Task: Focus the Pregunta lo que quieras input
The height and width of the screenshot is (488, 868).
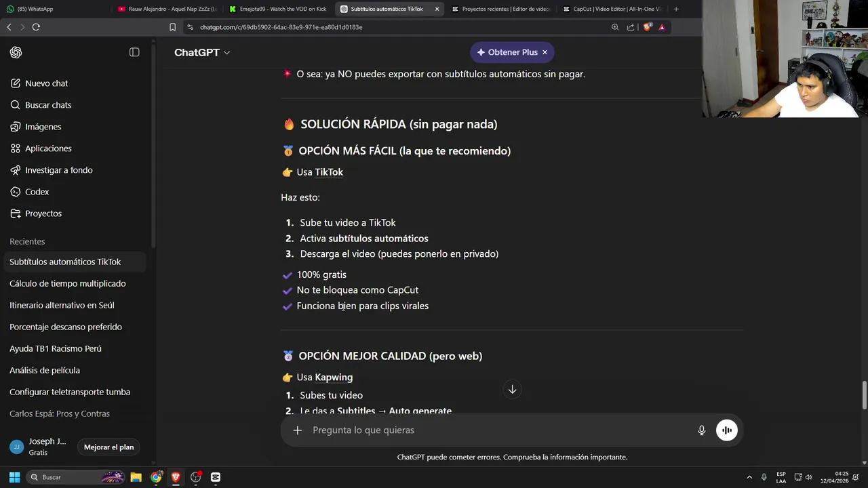Action: pyautogui.click(x=499, y=430)
